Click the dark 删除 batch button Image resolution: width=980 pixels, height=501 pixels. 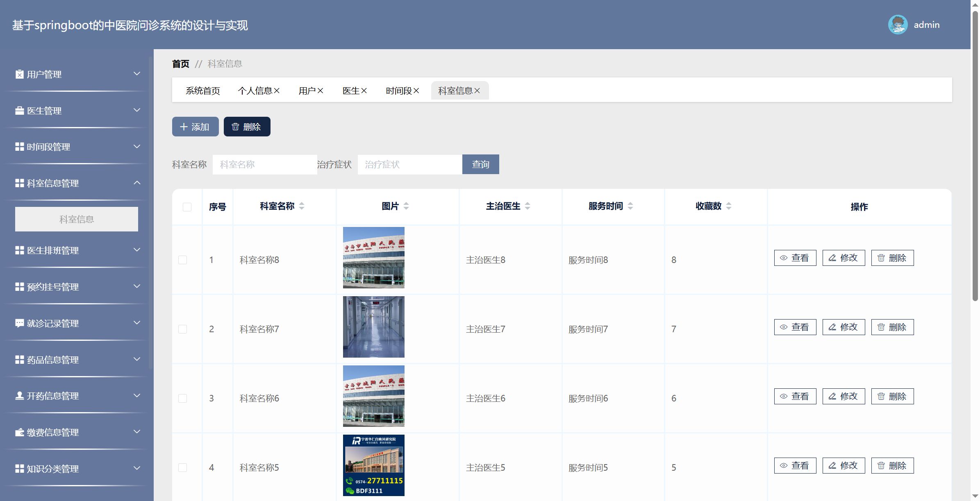click(x=247, y=127)
